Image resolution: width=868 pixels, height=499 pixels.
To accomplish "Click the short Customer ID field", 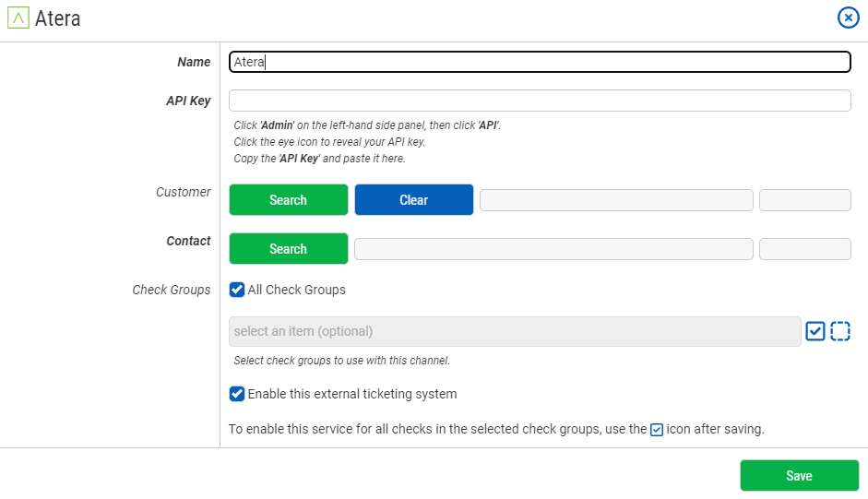I will [x=805, y=200].
